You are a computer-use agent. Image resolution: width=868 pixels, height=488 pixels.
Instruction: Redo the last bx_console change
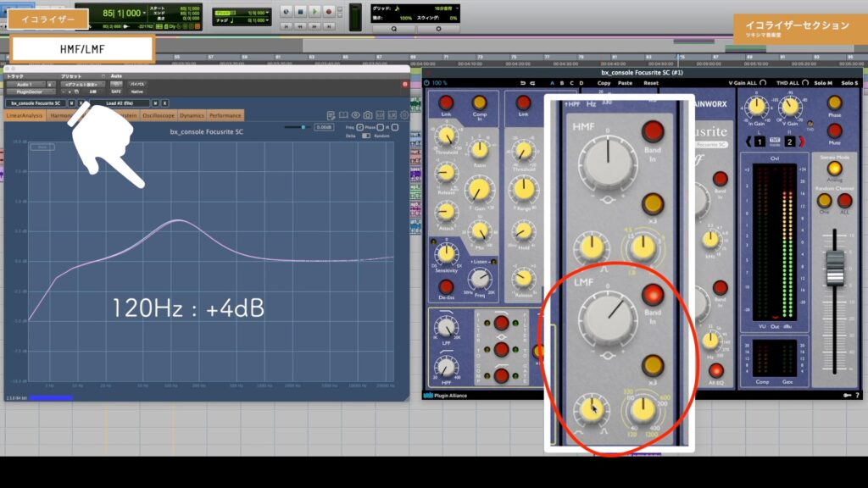pyautogui.click(x=532, y=83)
